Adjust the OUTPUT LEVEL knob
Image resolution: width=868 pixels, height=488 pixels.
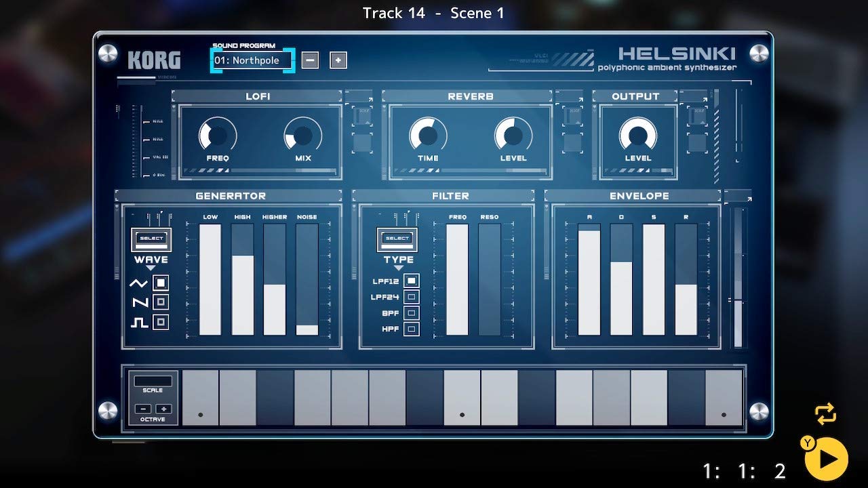(638, 135)
